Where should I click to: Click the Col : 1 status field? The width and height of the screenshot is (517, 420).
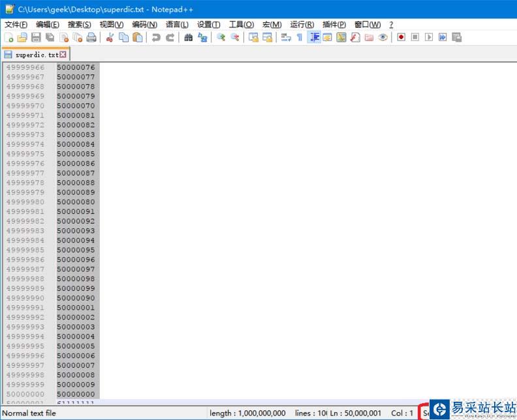[402, 413]
